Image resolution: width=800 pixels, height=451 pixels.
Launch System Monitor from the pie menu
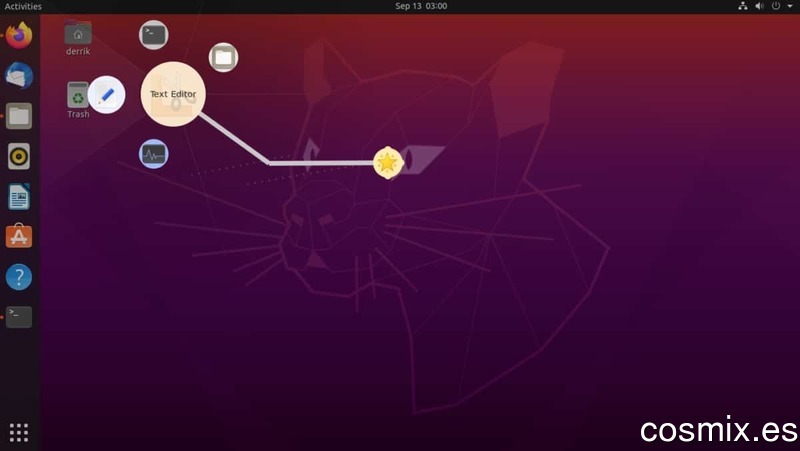154,154
